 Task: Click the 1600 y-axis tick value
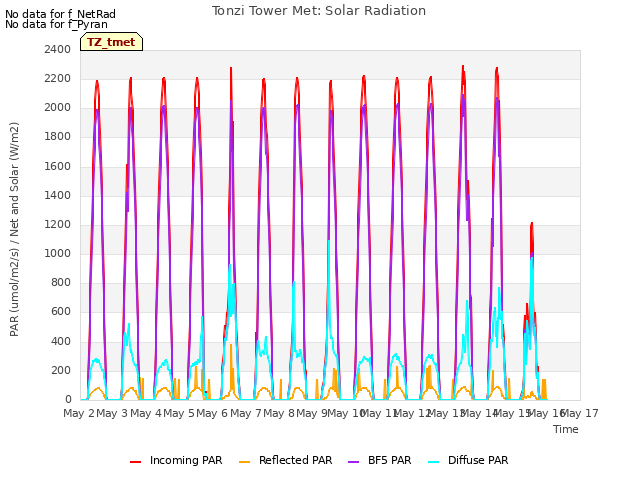(x=58, y=167)
